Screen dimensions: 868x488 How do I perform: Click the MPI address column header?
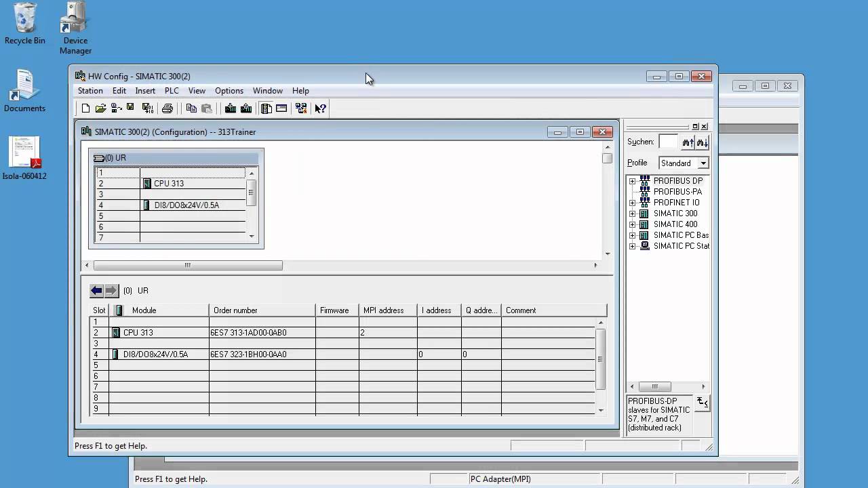(x=388, y=310)
